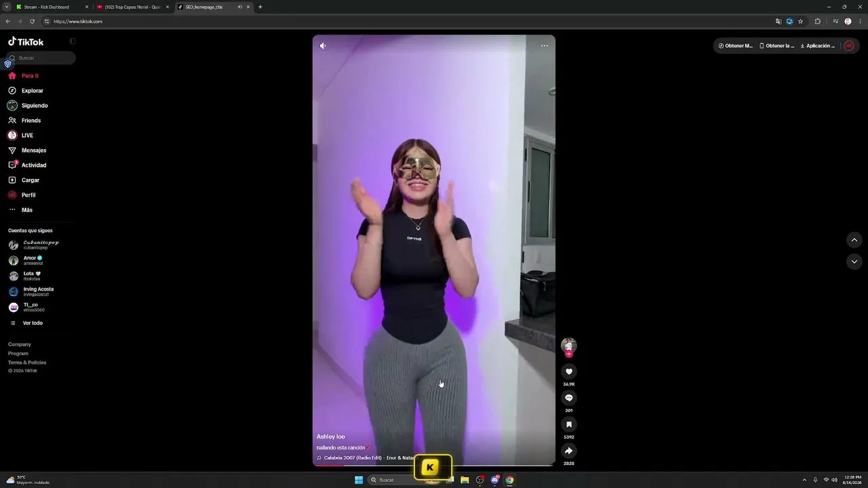This screenshot has width=868, height=488.
Task: Bookmark this page with the star icon
Action: (800, 22)
